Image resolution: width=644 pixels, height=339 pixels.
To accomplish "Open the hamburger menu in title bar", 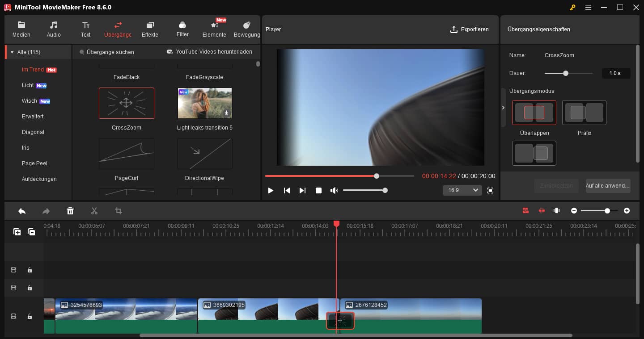I will tap(588, 8).
